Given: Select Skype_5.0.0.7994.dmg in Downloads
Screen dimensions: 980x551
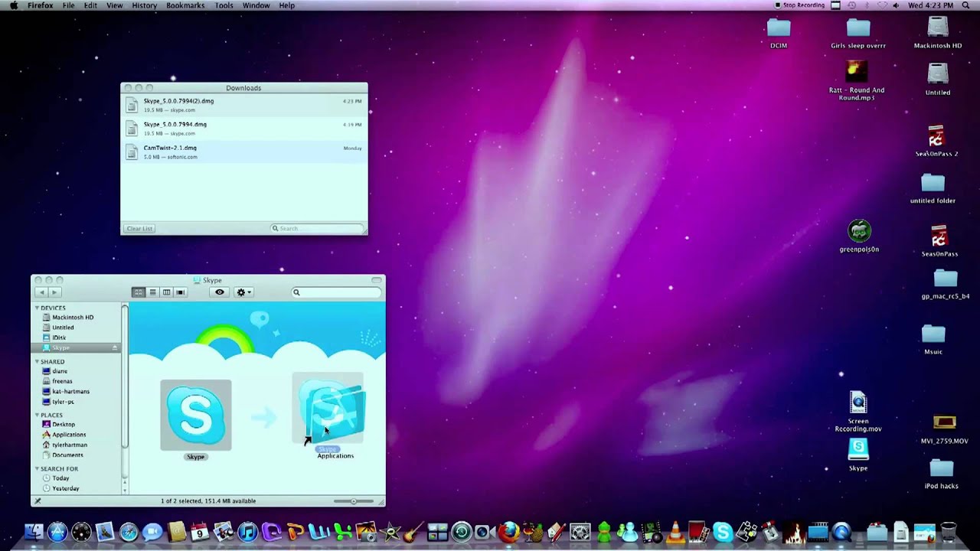Looking at the screenshot, I should pos(244,129).
